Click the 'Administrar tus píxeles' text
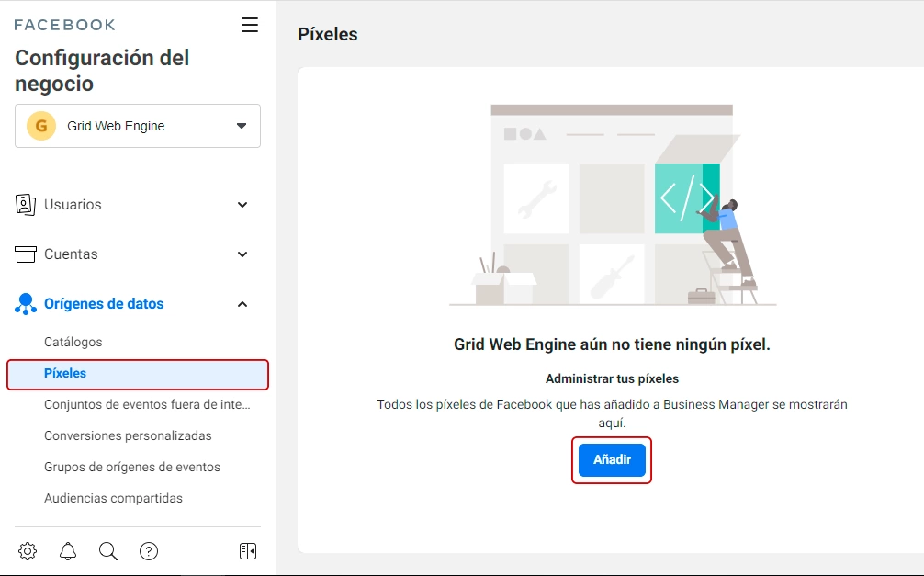 pos(612,379)
